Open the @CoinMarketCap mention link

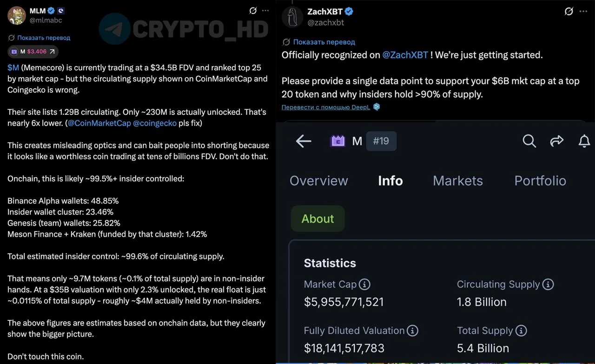tap(99, 123)
